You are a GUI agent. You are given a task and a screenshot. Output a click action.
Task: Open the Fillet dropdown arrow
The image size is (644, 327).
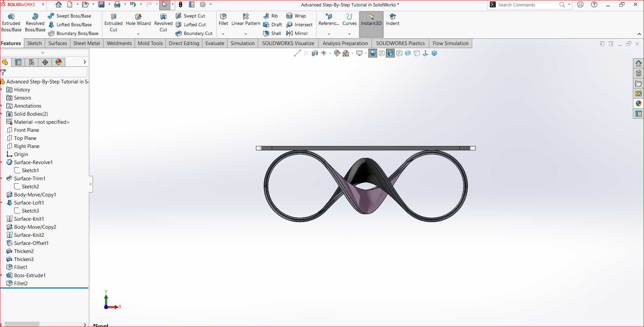coord(223,34)
